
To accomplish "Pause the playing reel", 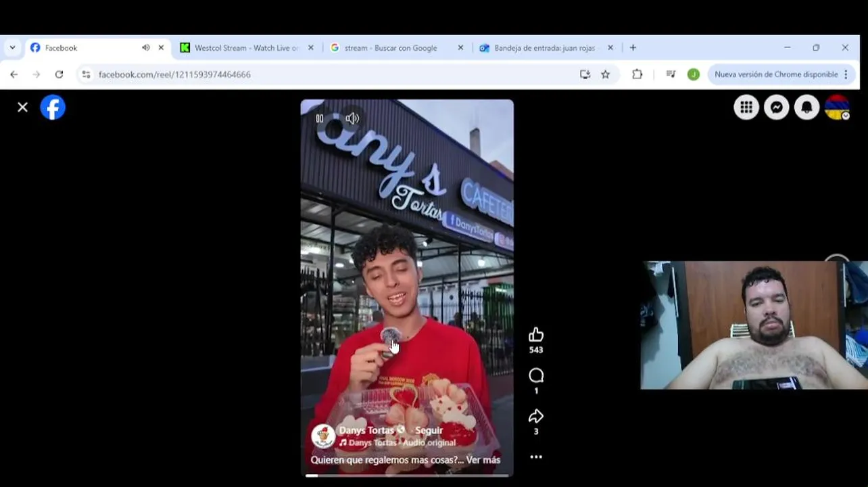I will (x=320, y=118).
